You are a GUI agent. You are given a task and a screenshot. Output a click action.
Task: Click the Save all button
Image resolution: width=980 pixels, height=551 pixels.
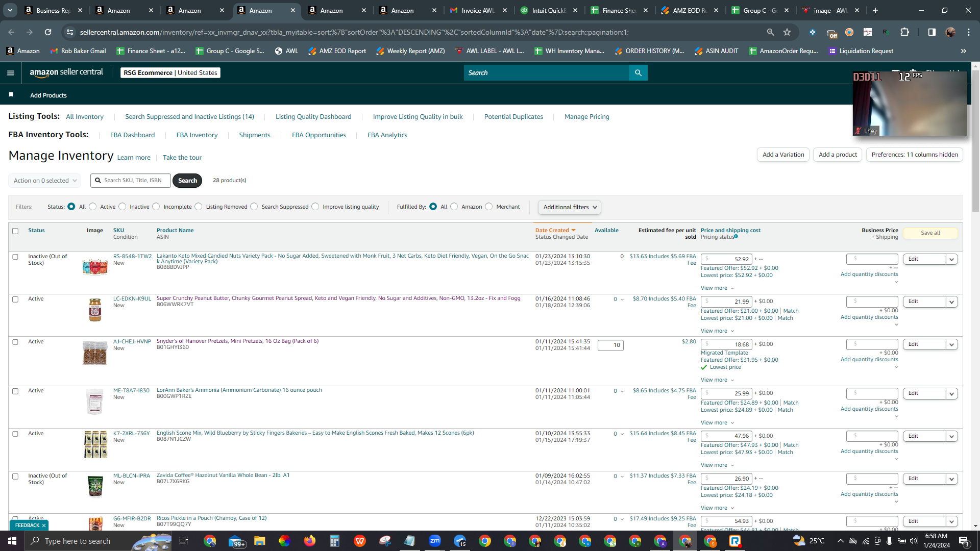point(930,233)
